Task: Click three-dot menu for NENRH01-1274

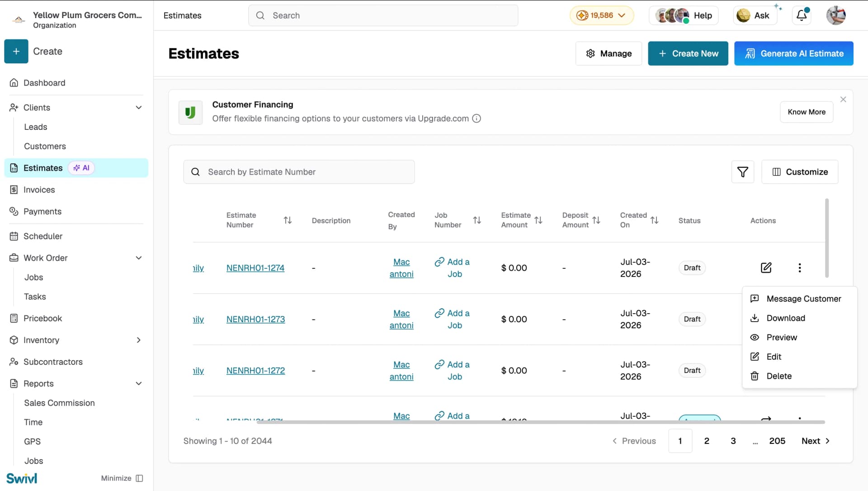Action: 800,267
